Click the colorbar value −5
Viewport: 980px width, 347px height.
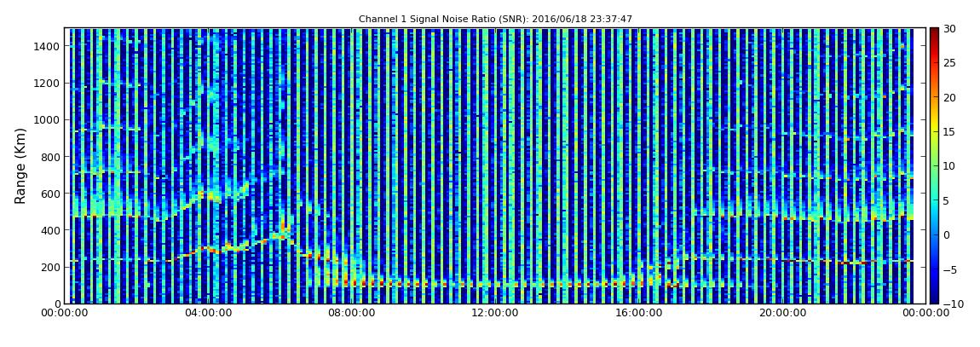tap(949, 269)
